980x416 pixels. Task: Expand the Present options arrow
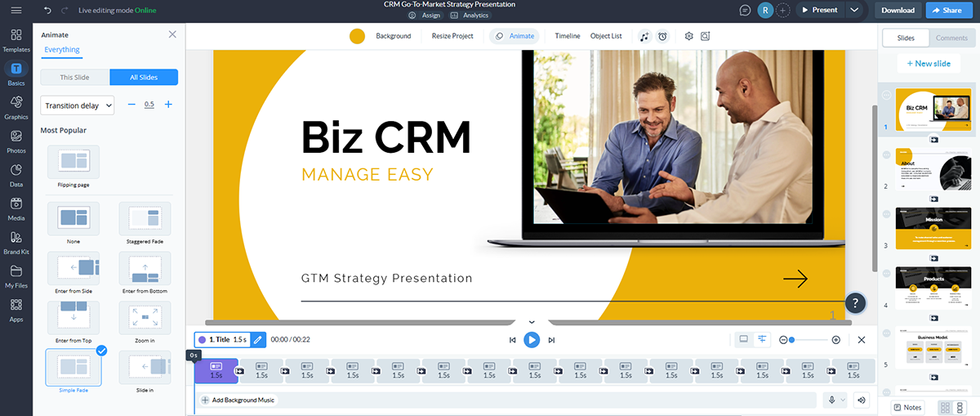pos(854,10)
